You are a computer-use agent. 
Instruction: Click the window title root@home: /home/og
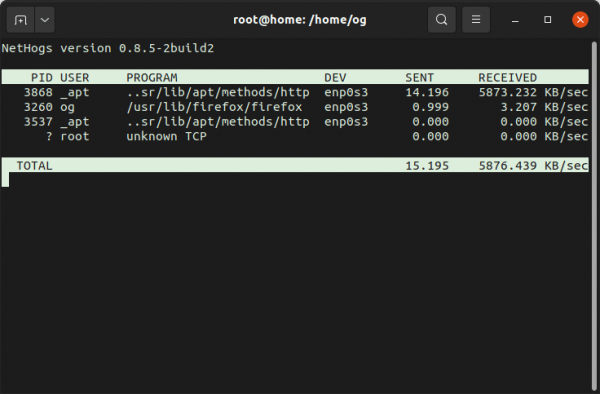click(300, 20)
